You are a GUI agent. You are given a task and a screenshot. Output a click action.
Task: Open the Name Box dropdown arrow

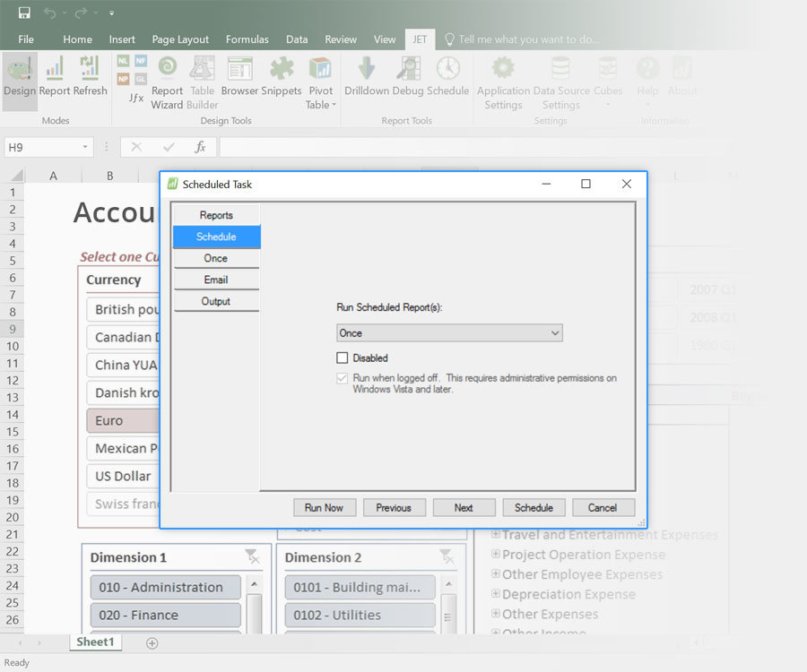click(85, 147)
